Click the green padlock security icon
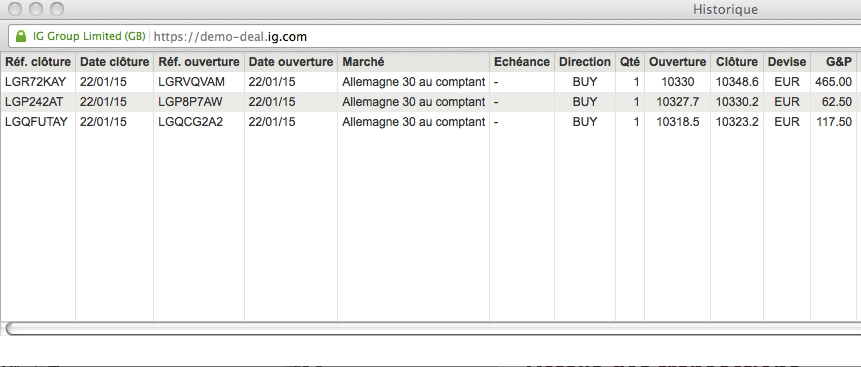 click(x=21, y=36)
